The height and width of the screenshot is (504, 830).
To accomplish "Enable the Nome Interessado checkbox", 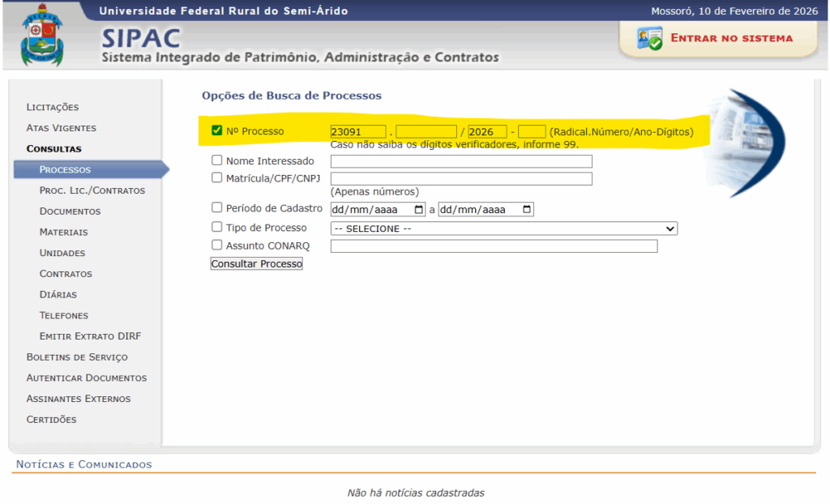I will (216, 160).
